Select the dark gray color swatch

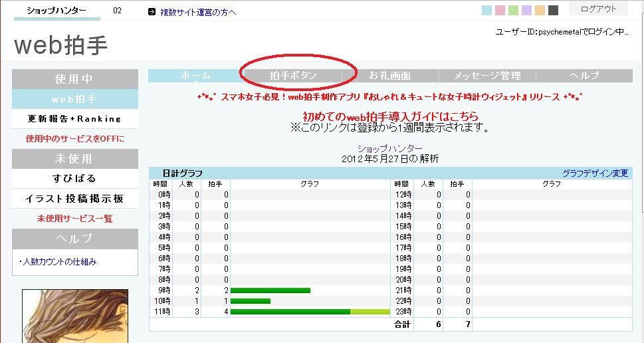point(553,10)
